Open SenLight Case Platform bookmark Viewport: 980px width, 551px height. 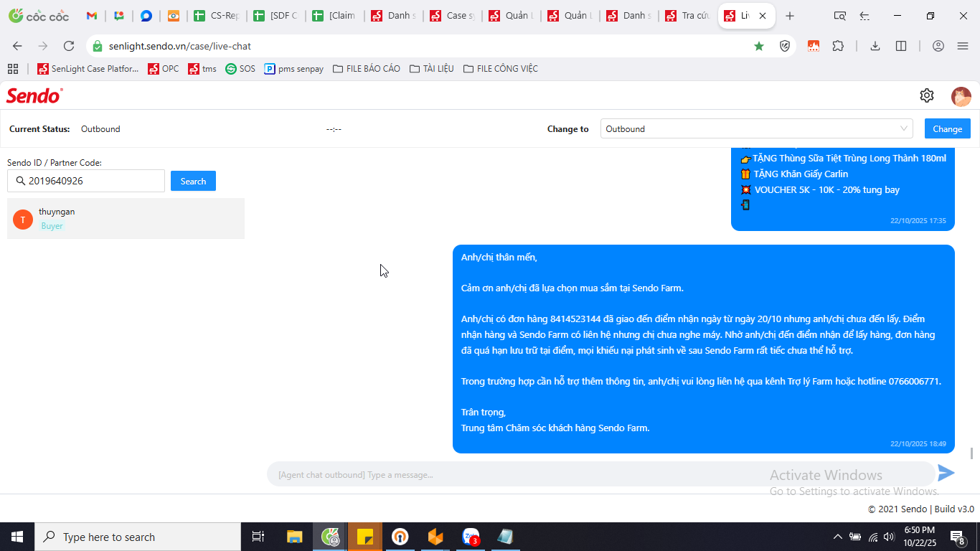88,69
